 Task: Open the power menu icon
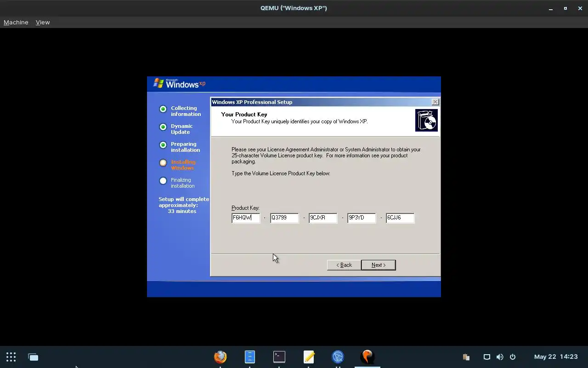point(513,357)
